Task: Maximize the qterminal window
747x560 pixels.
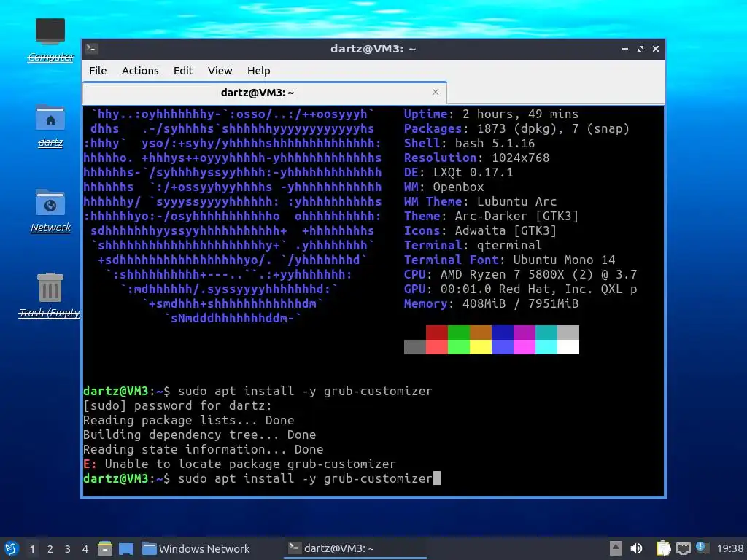Action: coord(640,49)
